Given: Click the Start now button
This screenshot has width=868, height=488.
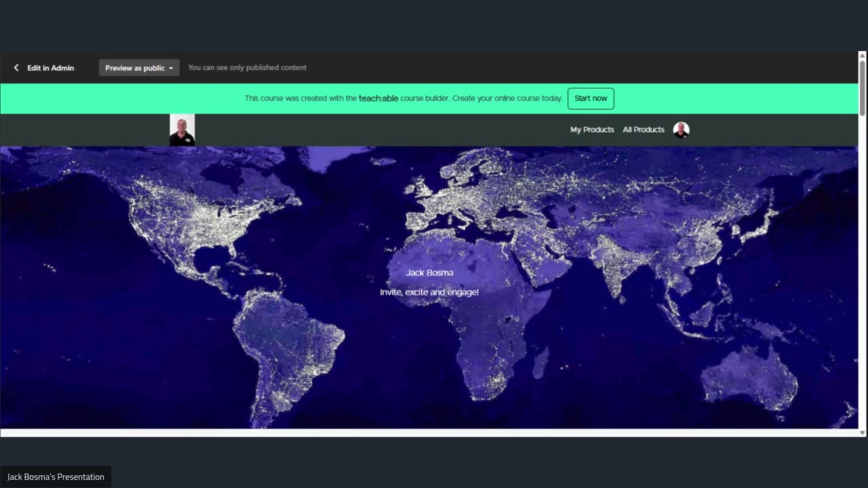Looking at the screenshot, I should pos(591,98).
